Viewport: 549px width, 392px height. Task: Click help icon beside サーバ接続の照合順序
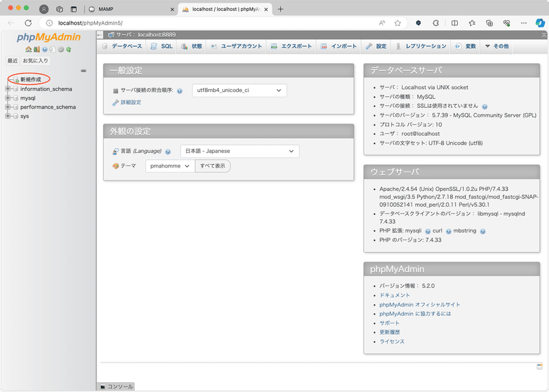click(180, 91)
